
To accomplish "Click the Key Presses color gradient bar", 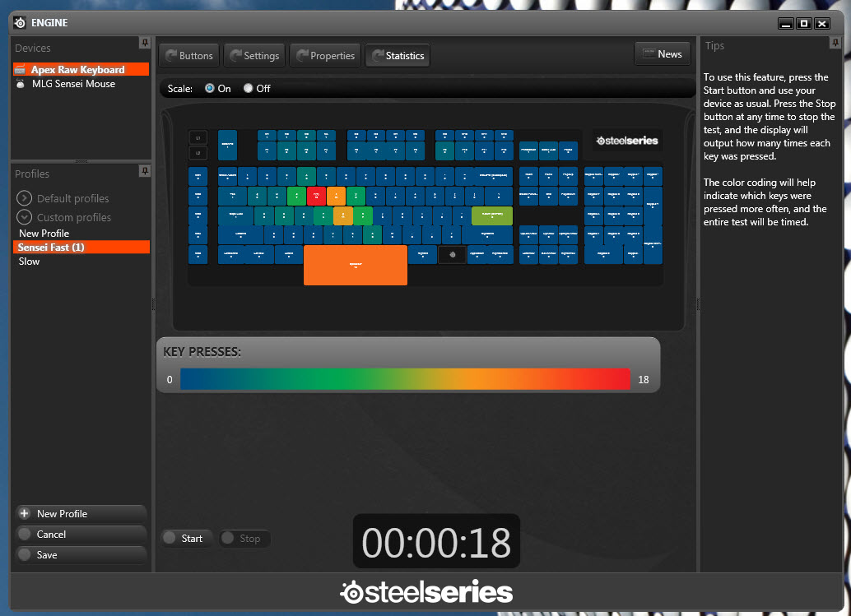I will 405,379.
